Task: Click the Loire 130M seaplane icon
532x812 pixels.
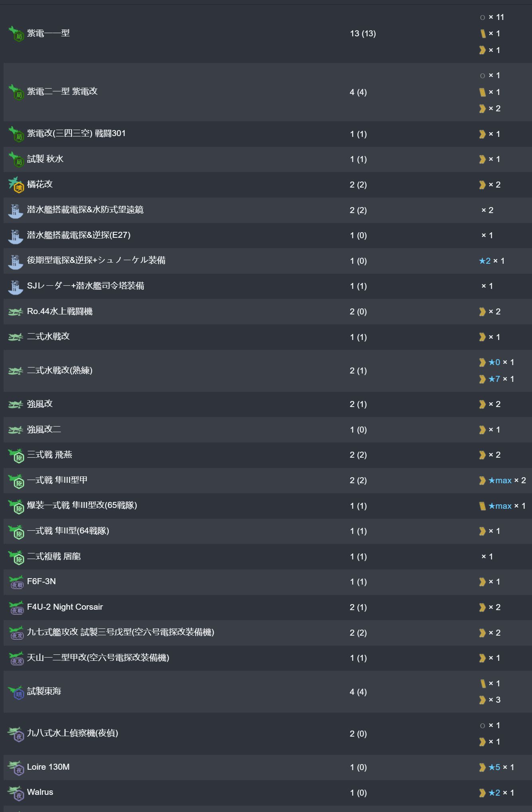Action: (x=16, y=767)
